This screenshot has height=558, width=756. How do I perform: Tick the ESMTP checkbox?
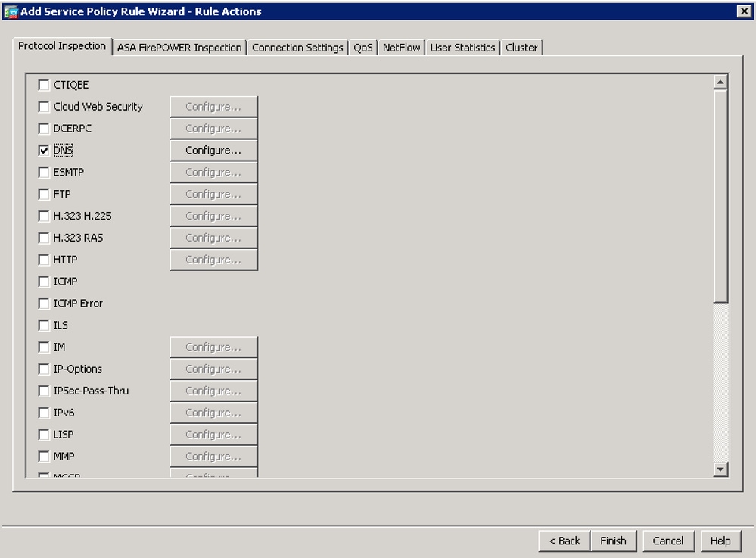tap(44, 172)
